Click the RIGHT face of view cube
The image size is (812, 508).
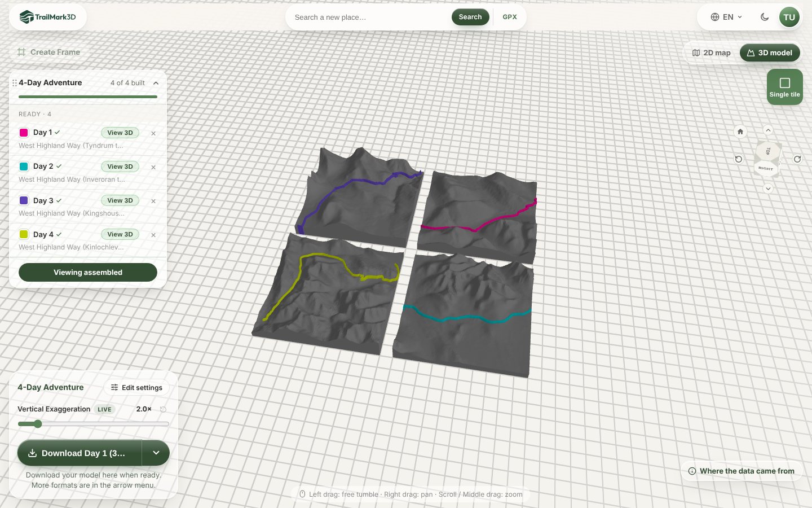coord(766,169)
